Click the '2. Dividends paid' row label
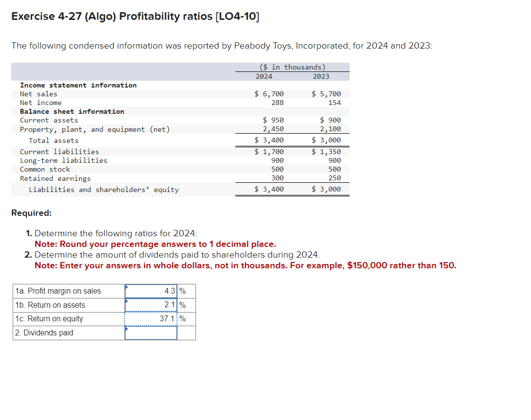531x420 pixels. coord(44,332)
